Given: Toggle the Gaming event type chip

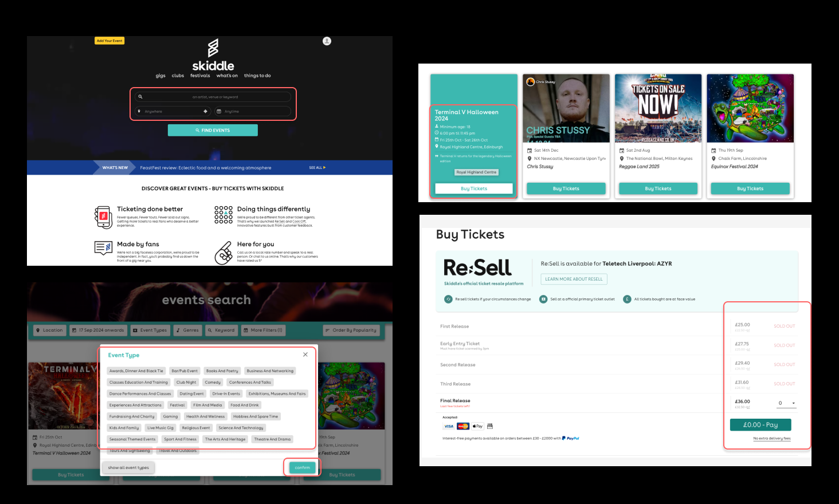Looking at the screenshot, I should tap(170, 416).
